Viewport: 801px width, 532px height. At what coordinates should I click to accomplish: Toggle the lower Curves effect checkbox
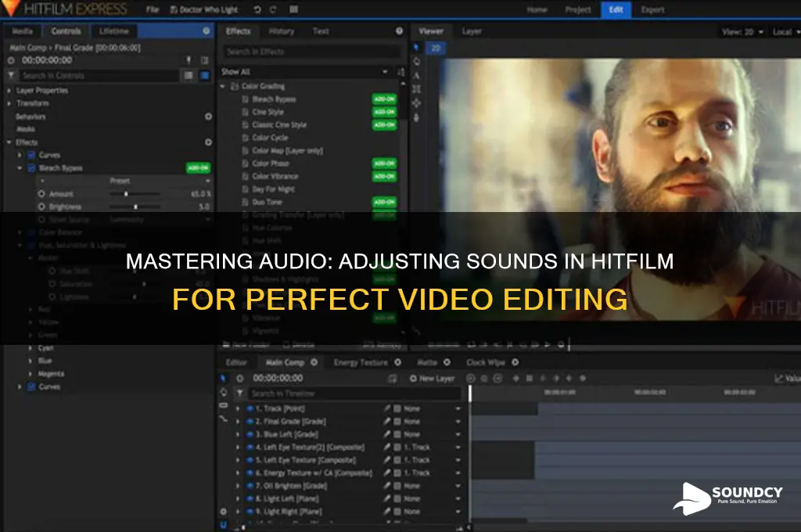click(x=31, y=386)
